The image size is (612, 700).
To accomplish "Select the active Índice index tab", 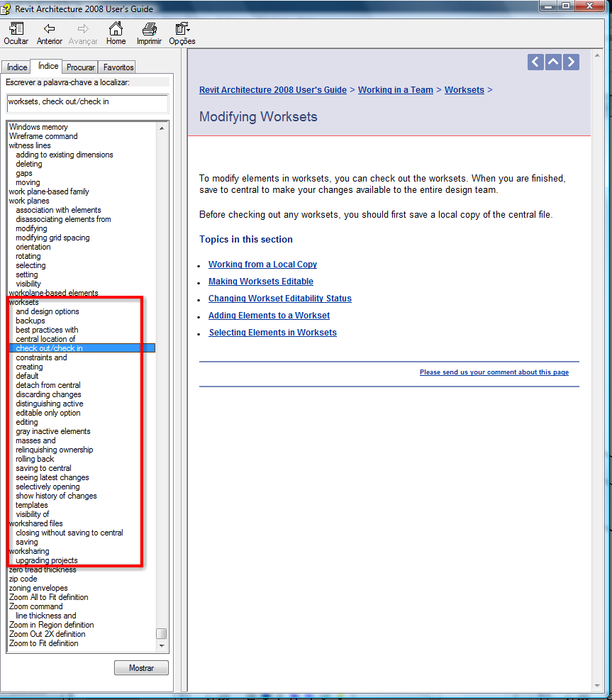I will tap(48, 66).
